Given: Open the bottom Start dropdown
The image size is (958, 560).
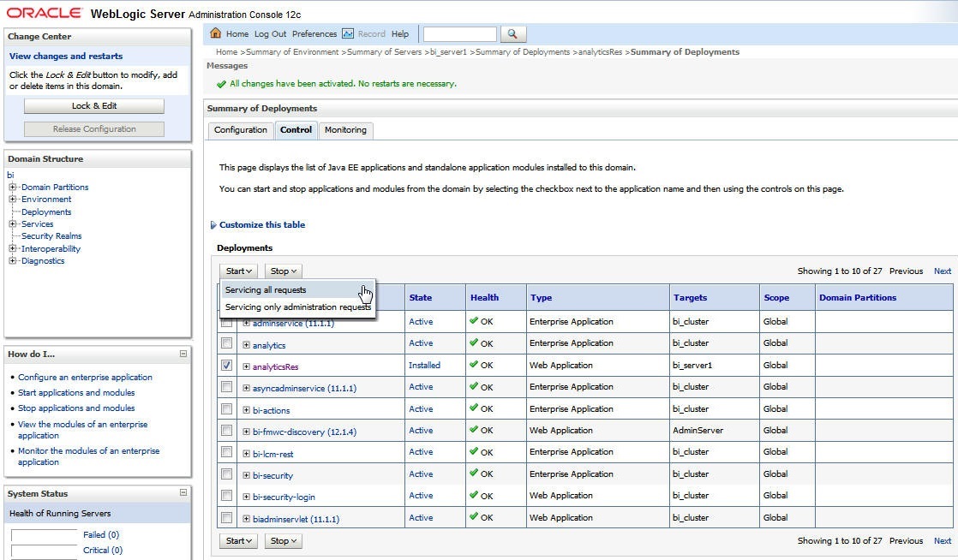Looking at the screenshot, I should click(238, 541).
